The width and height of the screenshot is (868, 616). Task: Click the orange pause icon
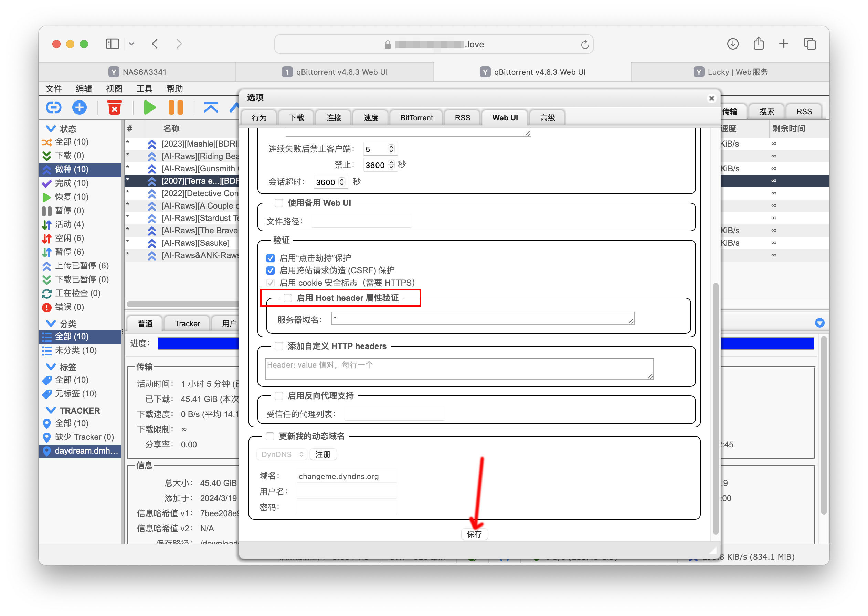[x=176, y=108]
